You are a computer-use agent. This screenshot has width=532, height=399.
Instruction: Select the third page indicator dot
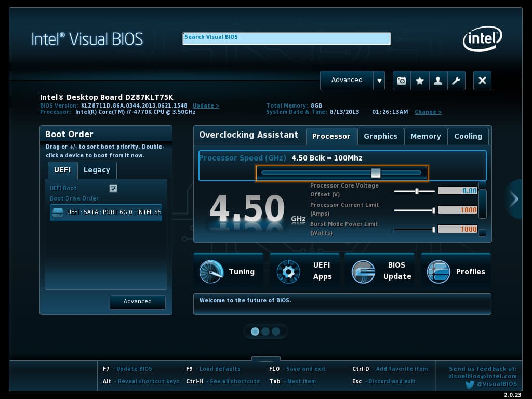pyautogui.click(x=276, y=331)
